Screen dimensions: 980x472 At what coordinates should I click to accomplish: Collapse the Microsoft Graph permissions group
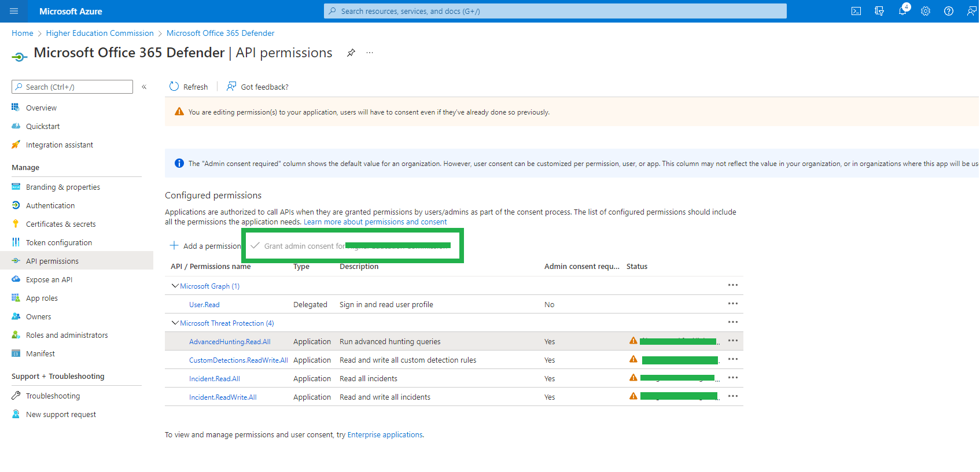[175, 286]
